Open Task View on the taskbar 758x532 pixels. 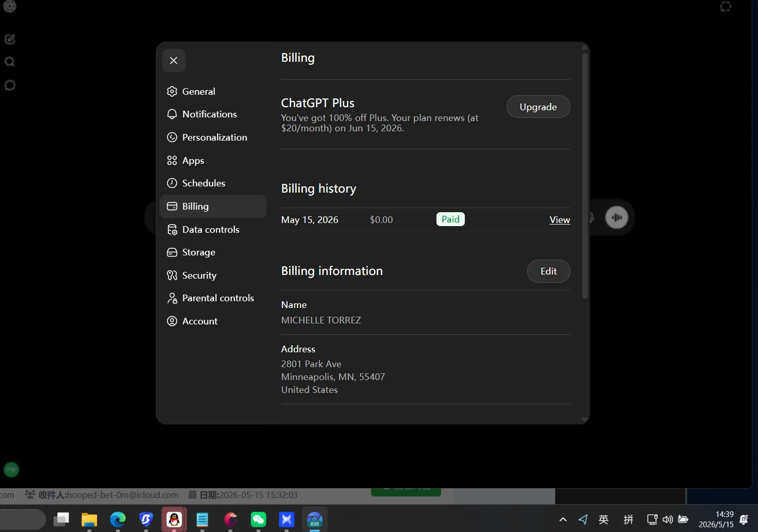pyautogui.click(x=61, y=519)
